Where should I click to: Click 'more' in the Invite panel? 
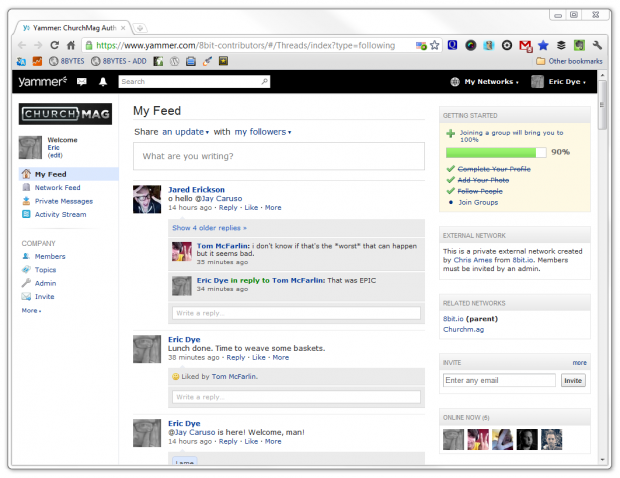[x=579, y=363]
